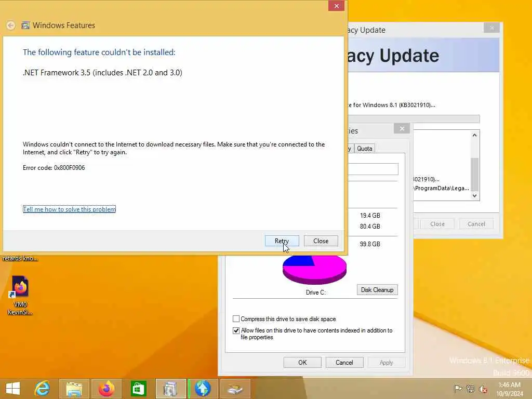Click the Retry button in Windows Features
The height and width of the screenshot is (399, 532).
click(x=282, y=241)
